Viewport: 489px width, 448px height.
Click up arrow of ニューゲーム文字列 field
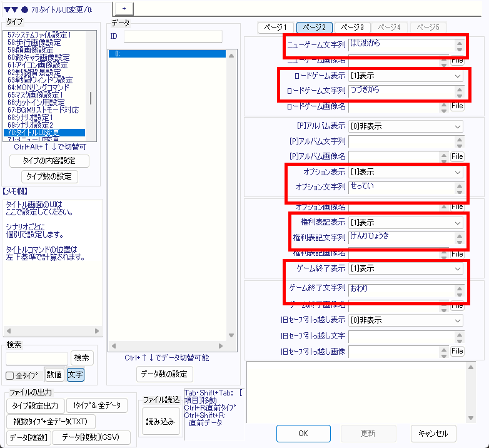tap(460, 42)
